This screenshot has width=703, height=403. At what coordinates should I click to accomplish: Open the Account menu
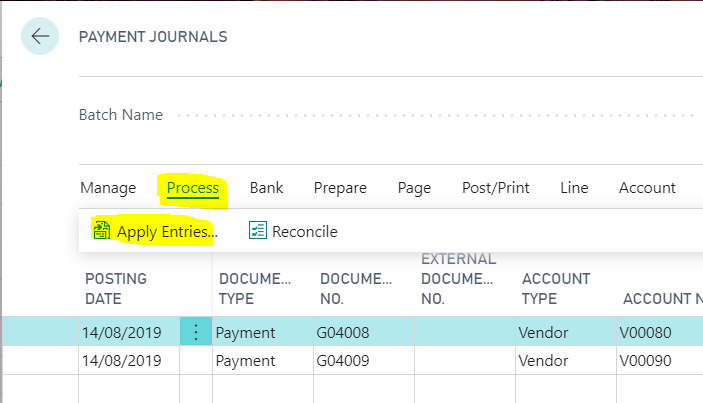(x=647, y=188)
